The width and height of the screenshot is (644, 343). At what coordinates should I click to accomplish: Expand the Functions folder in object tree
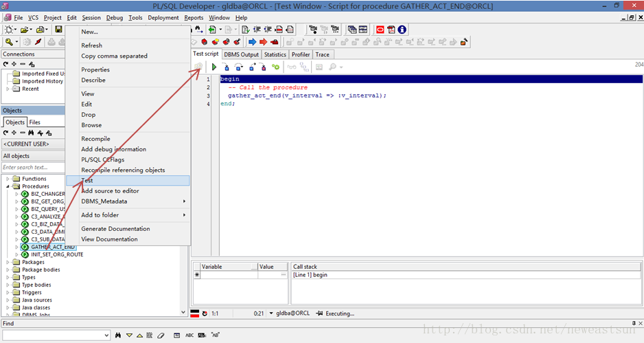tap(8, 179)
